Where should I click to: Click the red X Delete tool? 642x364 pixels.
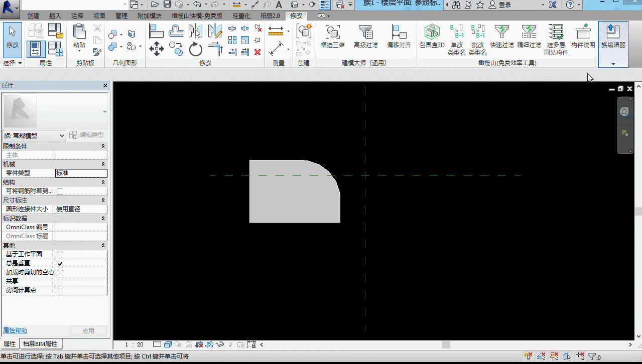point(258,52)
